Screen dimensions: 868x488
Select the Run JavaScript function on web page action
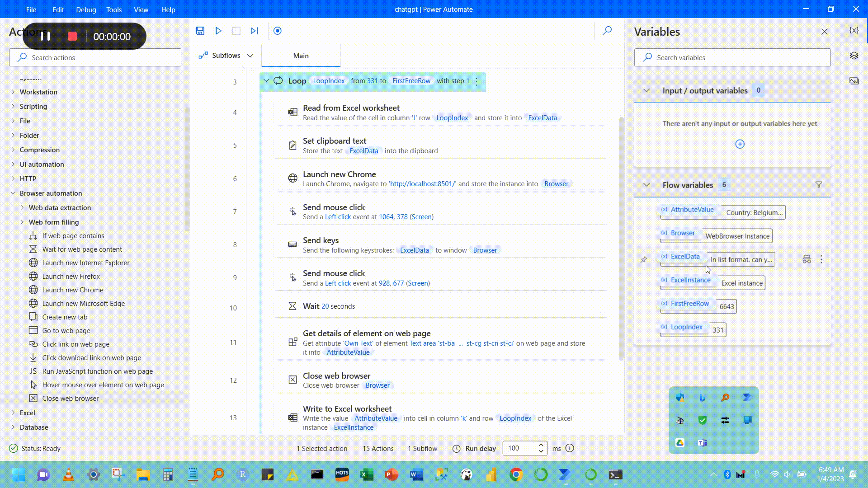(97, 371)
